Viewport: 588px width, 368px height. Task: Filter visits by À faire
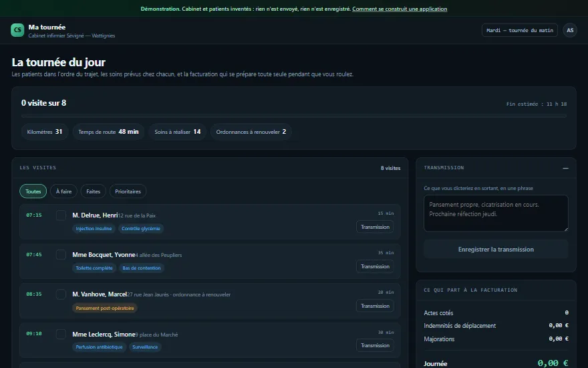tap(63, 191)
